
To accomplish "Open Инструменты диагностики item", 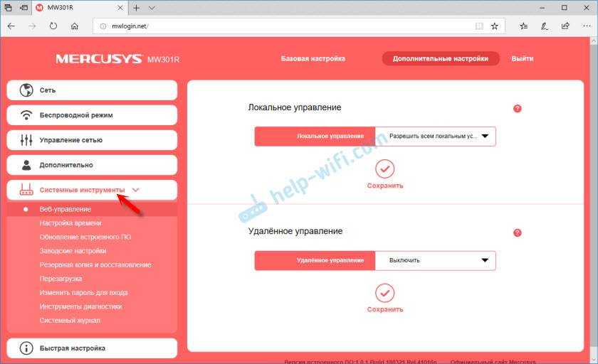I will [x=81, y=306].
